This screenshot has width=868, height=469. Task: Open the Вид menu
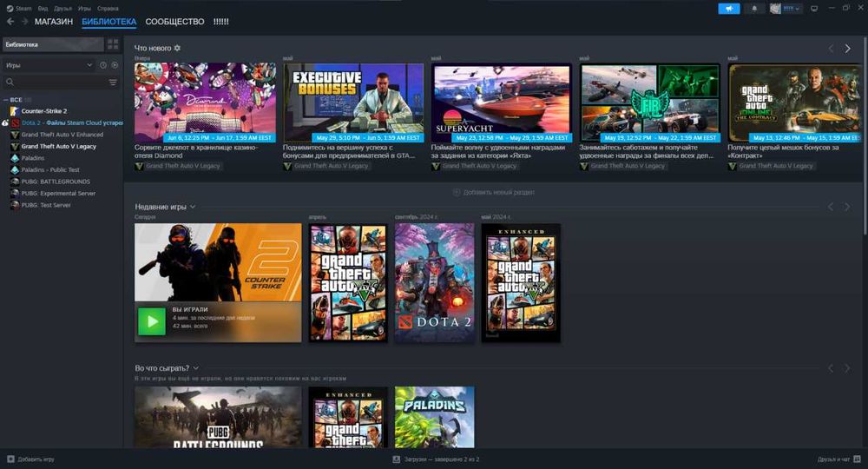43,9
